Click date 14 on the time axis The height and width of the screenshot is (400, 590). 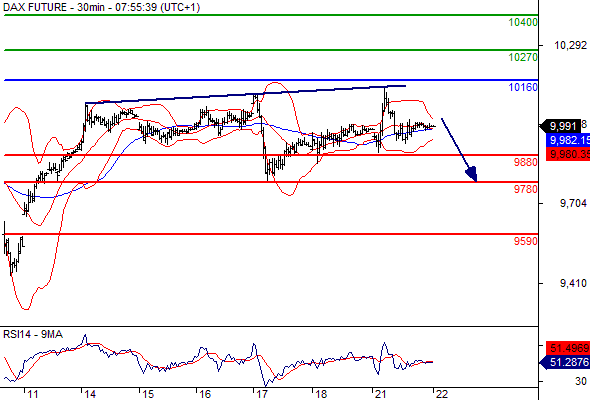click(x=90, y=394)
